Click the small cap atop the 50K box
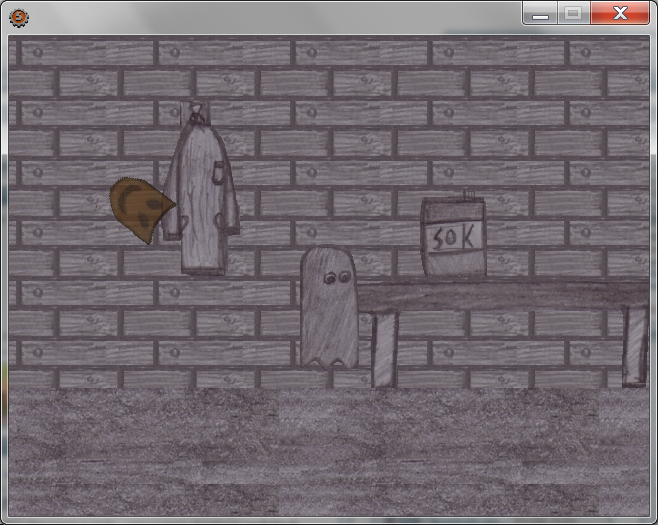Image resolution: width=658 pixels, height=525 pixels. [x=466, y=194]
